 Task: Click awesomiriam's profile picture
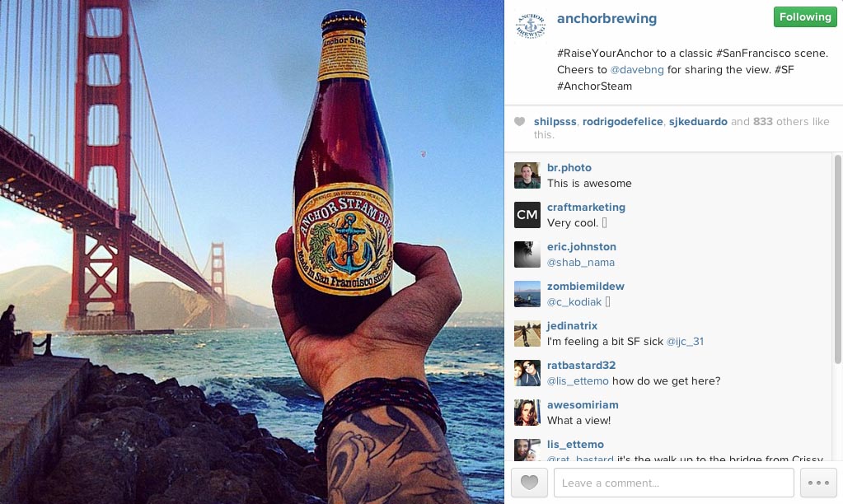[527, 412]
